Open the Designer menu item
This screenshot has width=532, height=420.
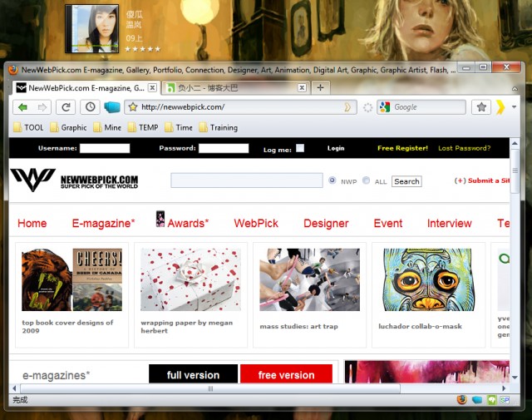[326, 224]
